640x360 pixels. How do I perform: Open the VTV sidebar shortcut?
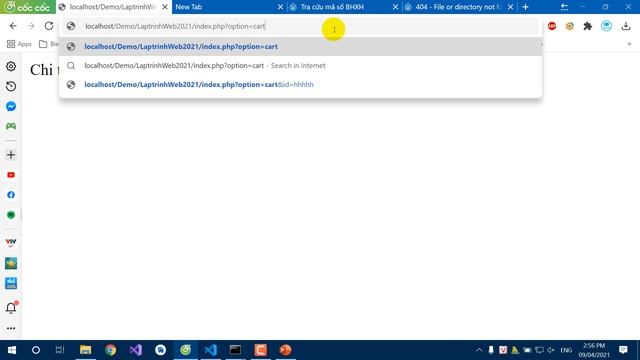click(11, 243)
